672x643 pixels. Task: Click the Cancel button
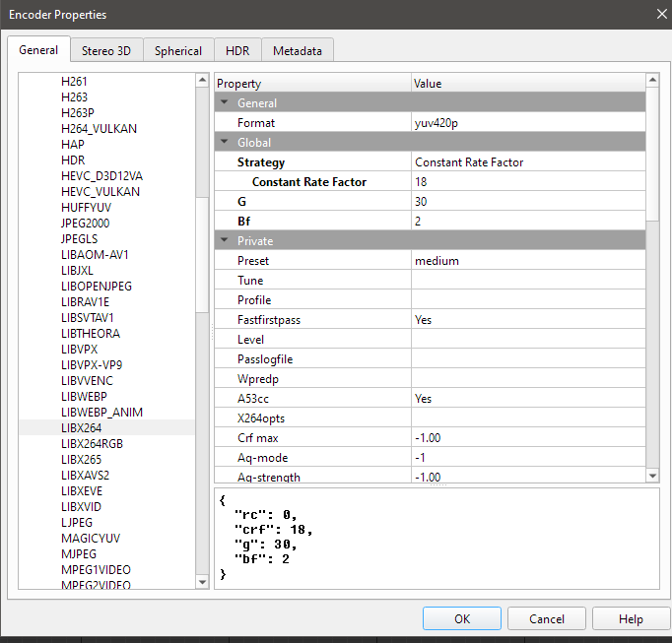547,618
